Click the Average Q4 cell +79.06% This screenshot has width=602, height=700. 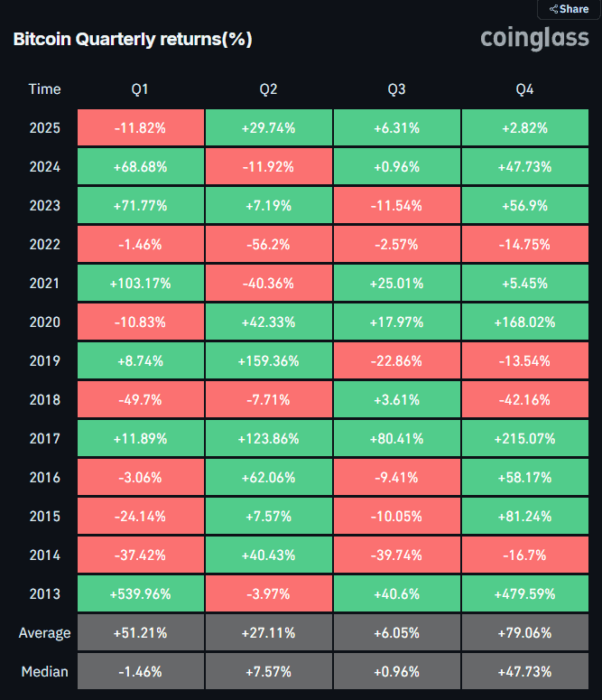tap(524, 633)
